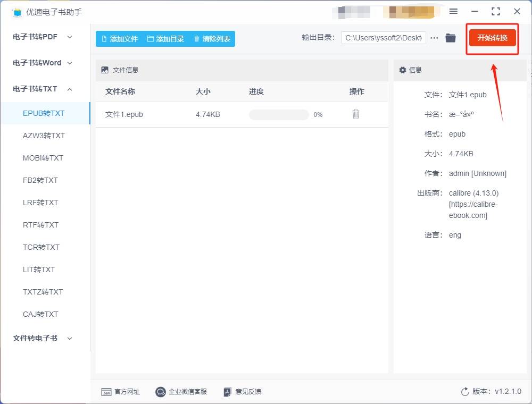The height and width of the screenshot is (404, 532).
Task: Open 企业微信客服 customer service link
Action: click(x=181, y=392)
